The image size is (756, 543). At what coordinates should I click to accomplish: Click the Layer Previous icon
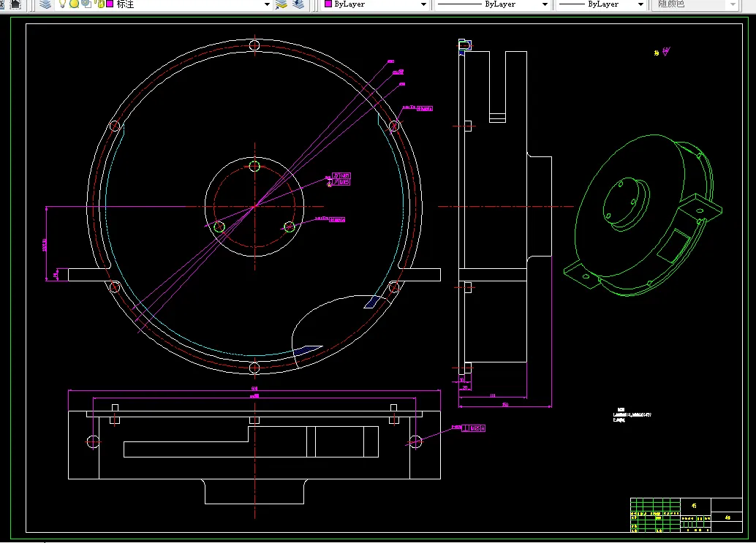coord(298,4)
